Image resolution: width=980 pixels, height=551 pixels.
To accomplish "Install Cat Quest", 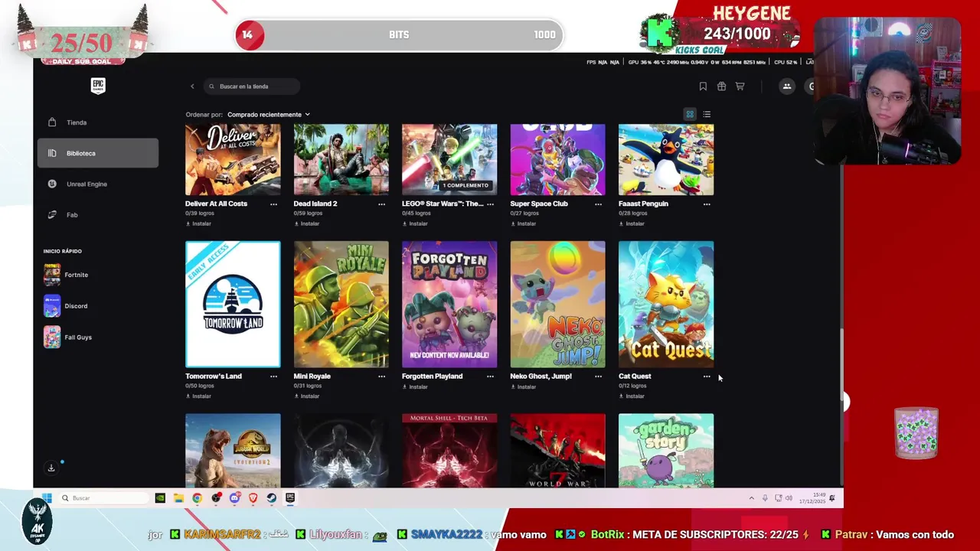I will pos(632,396).
